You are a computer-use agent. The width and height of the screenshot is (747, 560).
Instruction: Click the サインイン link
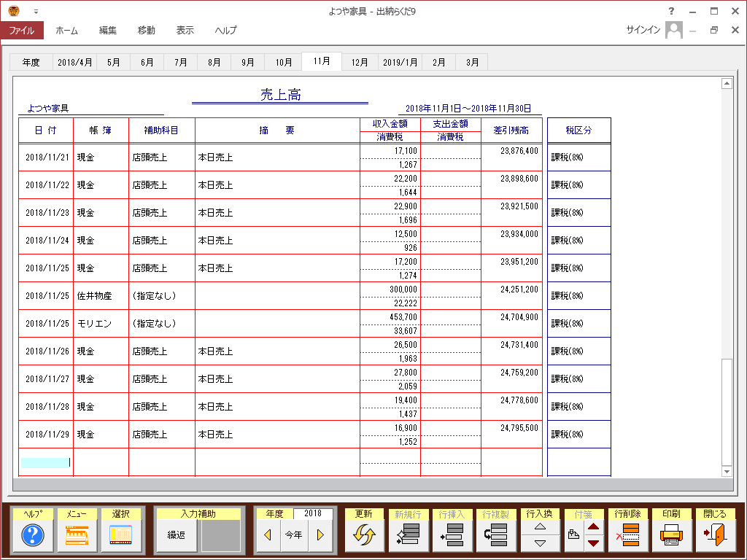point(643,30)
